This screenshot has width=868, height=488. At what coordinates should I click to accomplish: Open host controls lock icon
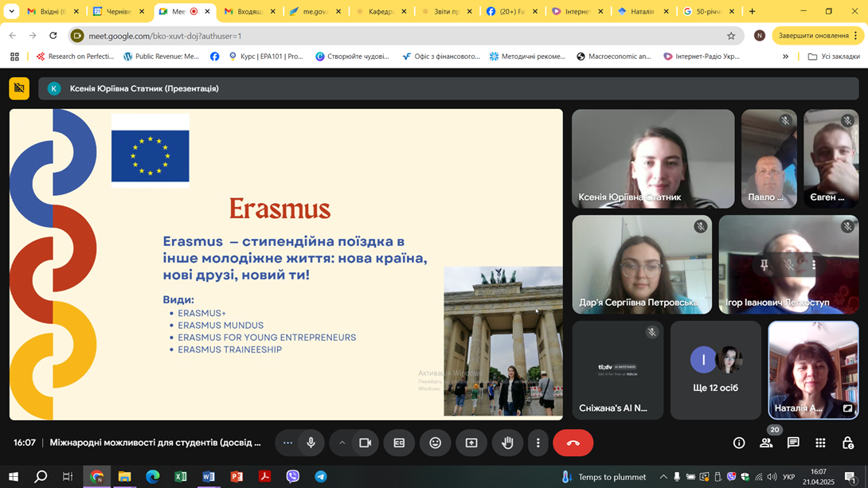(x=847, y=443)
